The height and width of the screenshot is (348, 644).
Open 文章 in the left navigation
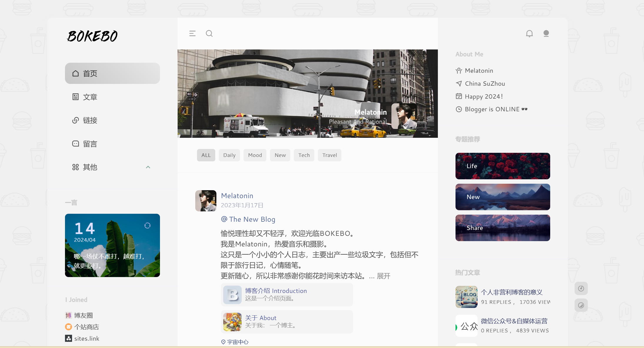click(90, 97)
